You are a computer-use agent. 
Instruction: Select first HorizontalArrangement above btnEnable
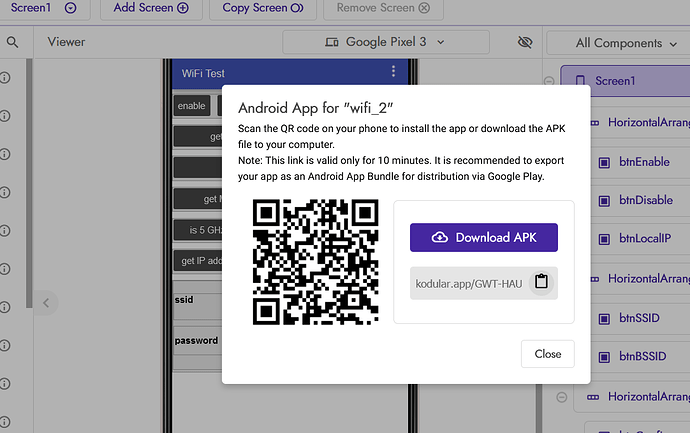point(649,122)
